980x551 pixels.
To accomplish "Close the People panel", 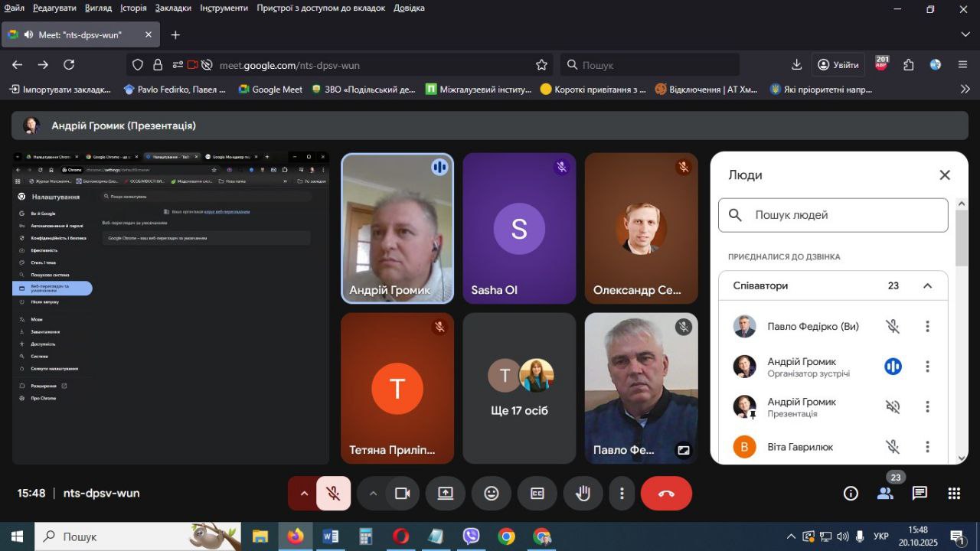I will tap(945, 175).
